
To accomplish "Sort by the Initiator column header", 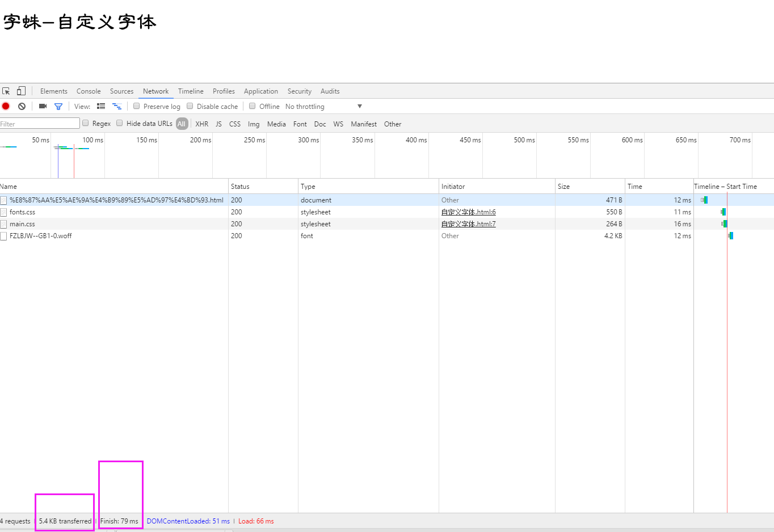I will pyautogui.click(x=497, y=187).
